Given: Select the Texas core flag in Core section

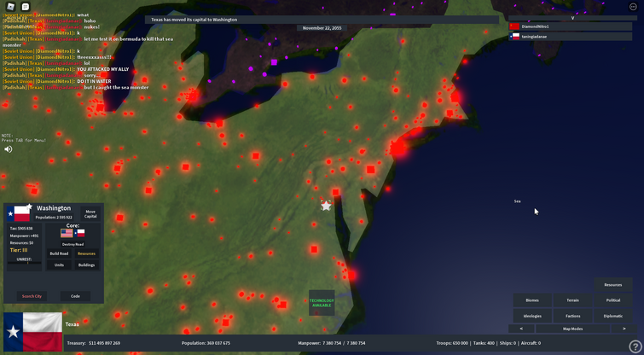Looking at the screenshot, I should pos(79,233).
